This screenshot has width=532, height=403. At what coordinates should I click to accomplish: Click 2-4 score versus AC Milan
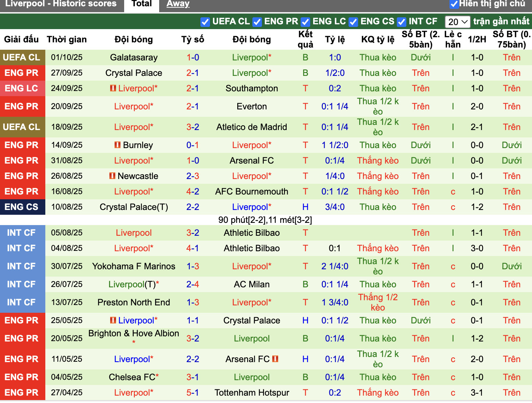coord(193,284)
